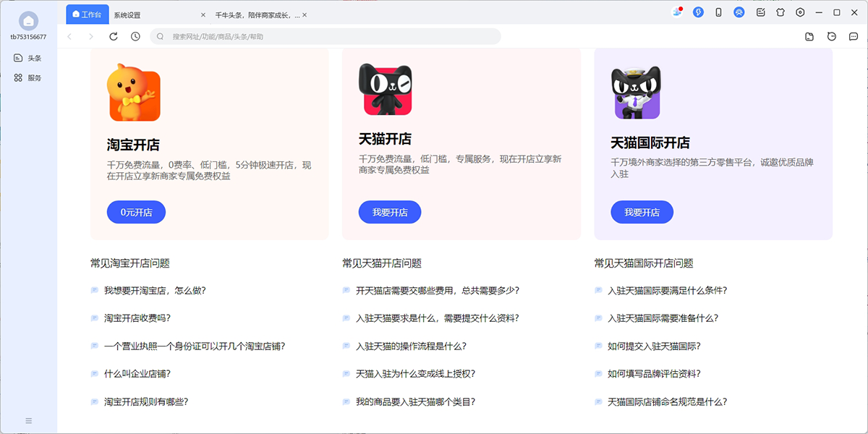Close the 千牛头条 tab
The image size is (868, 434).
(x=305, y=14)
